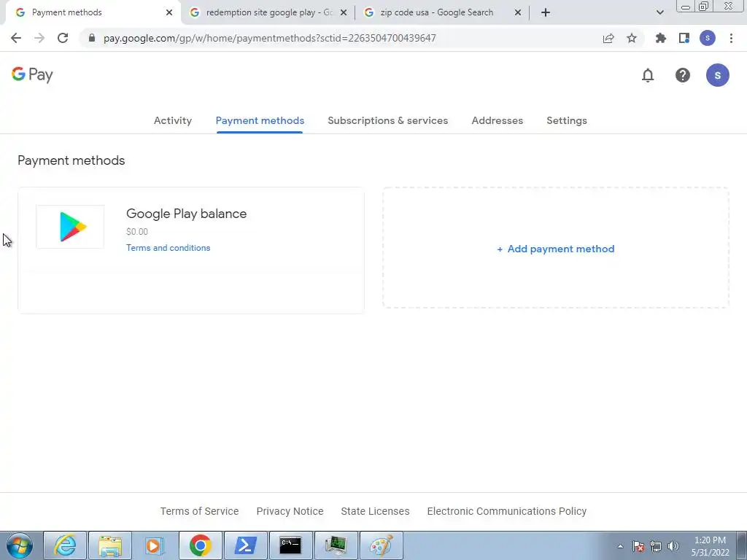Open the Chrome side panel icon
747x560 pixels.
pyautogui.click(x=684, y=38)
